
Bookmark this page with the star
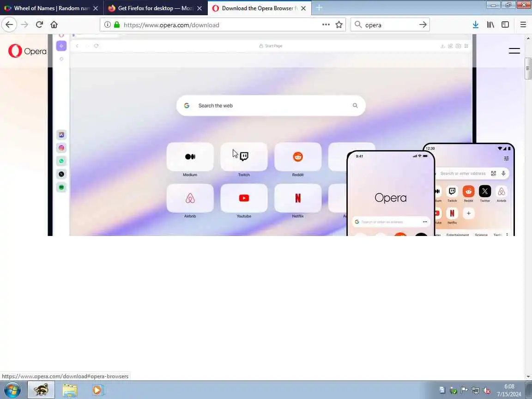tap(339, 25)
